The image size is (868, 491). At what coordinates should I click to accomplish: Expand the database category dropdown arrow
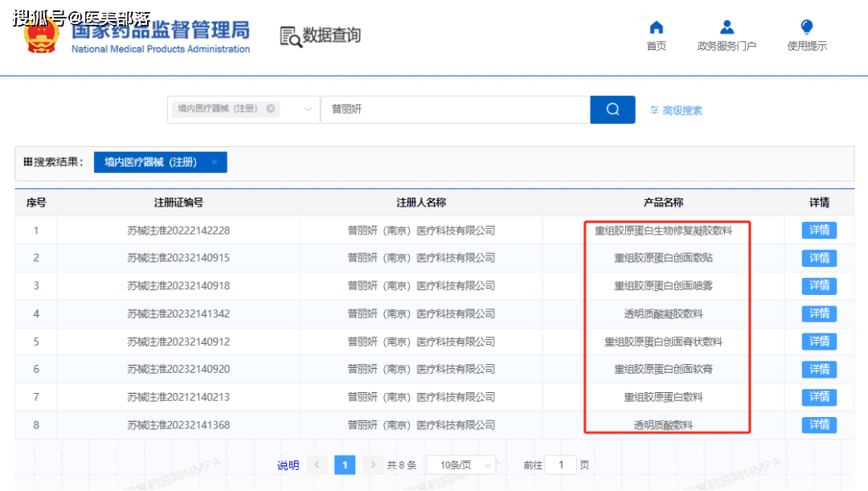click(308, 109)
